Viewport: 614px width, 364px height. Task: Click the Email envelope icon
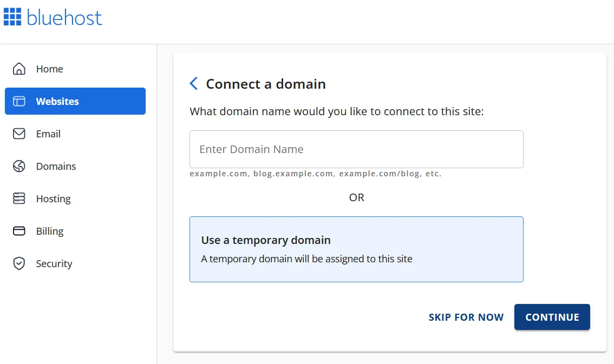pos(19,134)
